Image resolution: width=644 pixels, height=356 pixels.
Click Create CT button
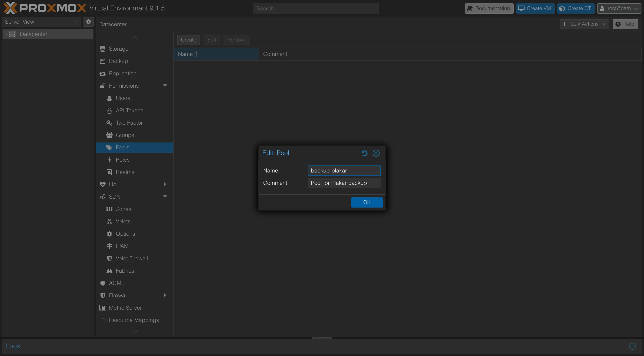[x=575, y=9]
